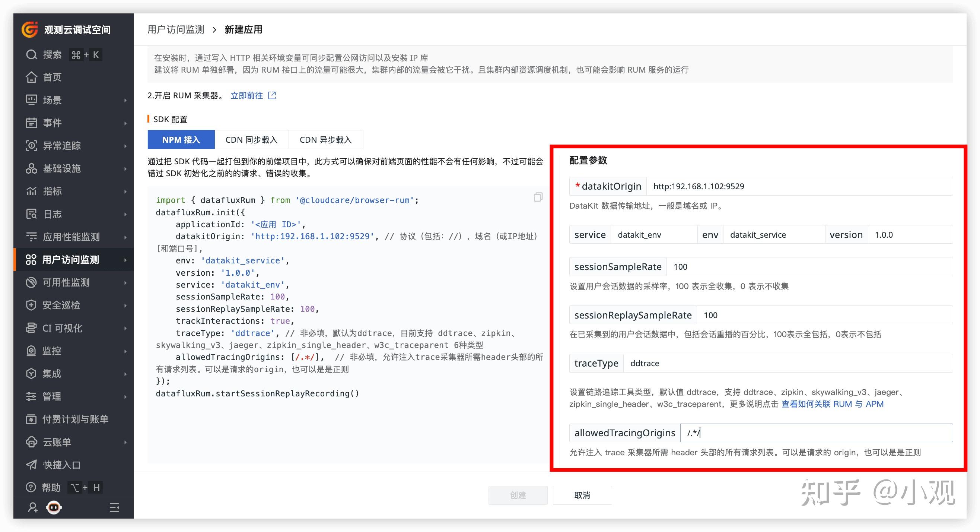Screen dimensions: 980x532
Task: Open the 立即前往 link
Action: pyautogui.click(x=247, y=95)
